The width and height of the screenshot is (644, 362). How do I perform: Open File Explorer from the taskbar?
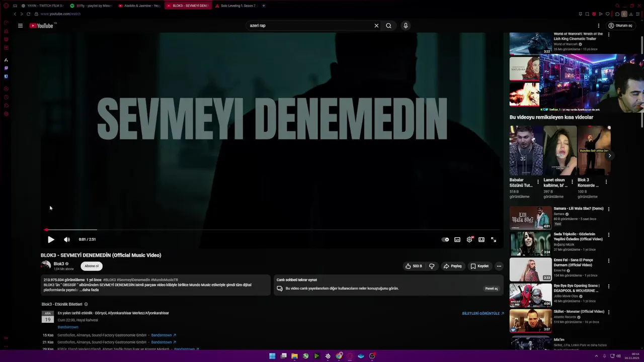[x=294, y=356]
